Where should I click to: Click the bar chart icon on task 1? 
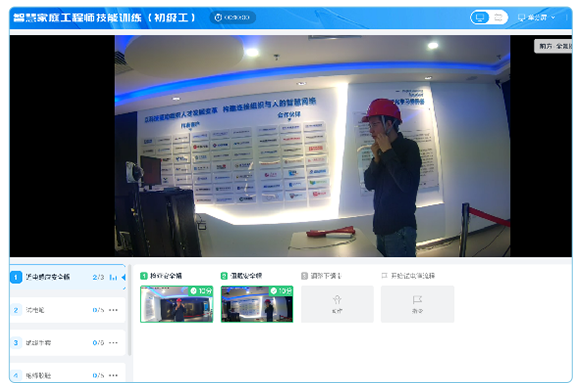[113, 277]
